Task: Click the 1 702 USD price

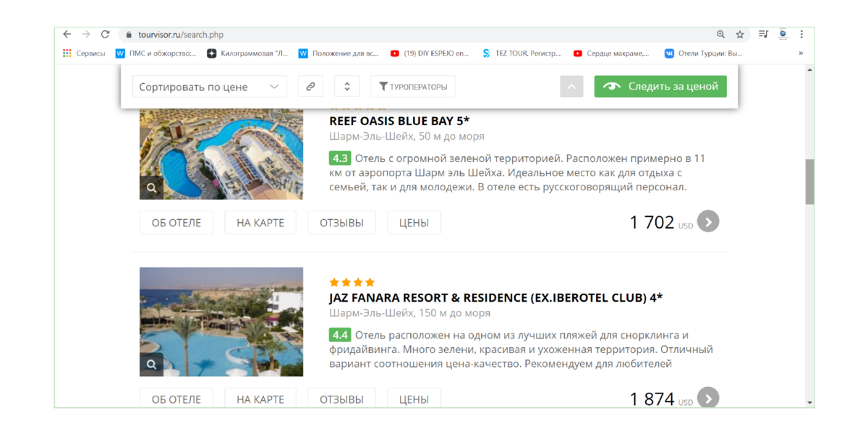Action: coord(661,223)
